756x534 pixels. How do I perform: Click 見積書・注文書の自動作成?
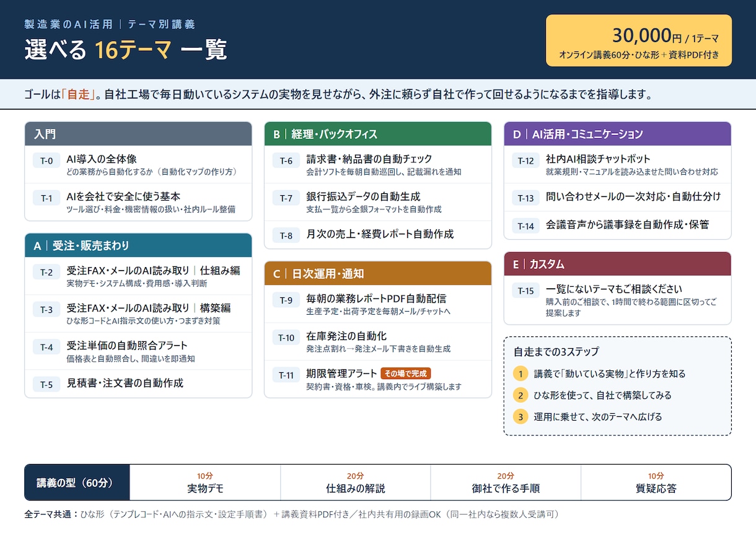click(x=125, y=382)
